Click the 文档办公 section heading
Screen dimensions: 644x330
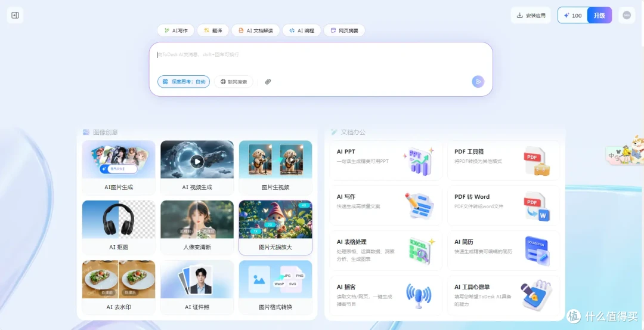pos(353,132)
